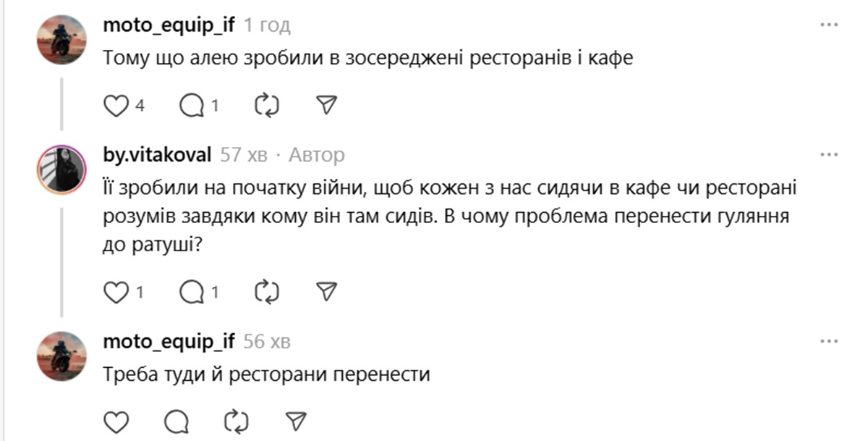Repost by.vitakoval's comment
This screenshot has height=441, width=868.
tap(266, 293)
